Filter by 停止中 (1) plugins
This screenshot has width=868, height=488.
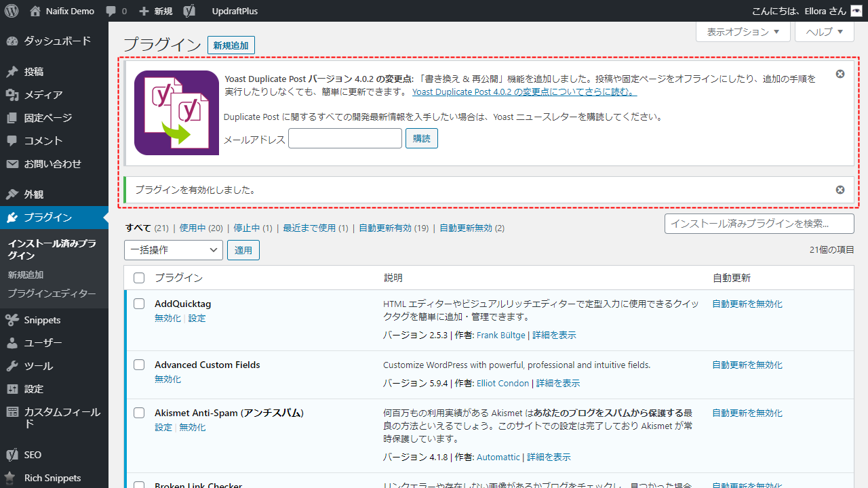pyautogui.click(x=253, y=228)
